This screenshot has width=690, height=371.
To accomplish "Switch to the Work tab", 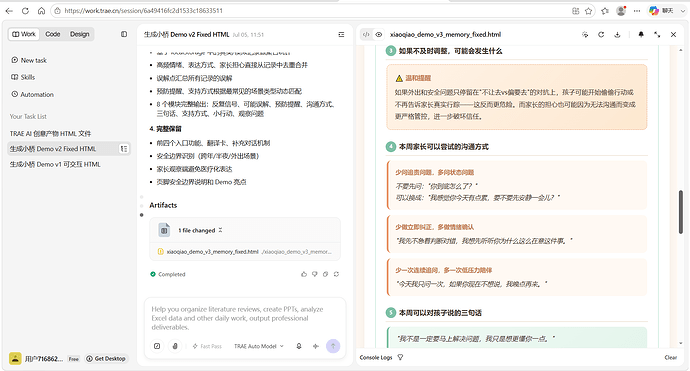I will coord(24,34).
